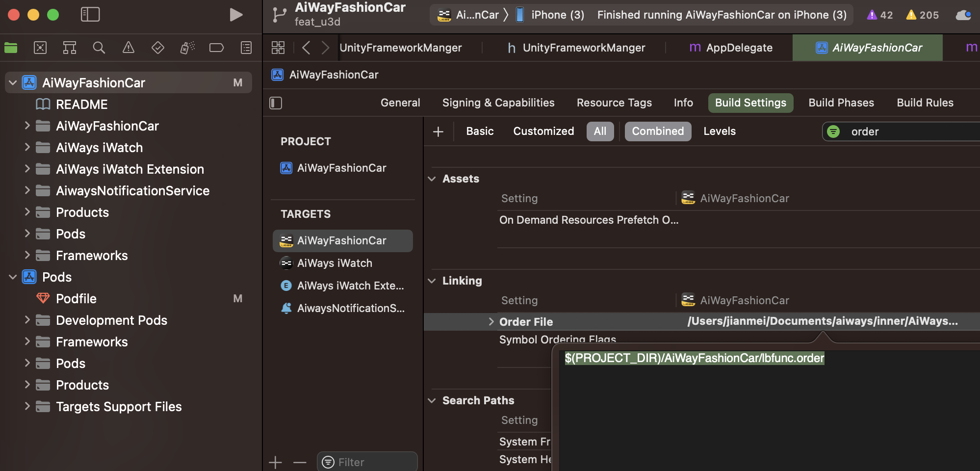Select the AiWays iWatch target
980x471 pixels.
pos(335,263)
